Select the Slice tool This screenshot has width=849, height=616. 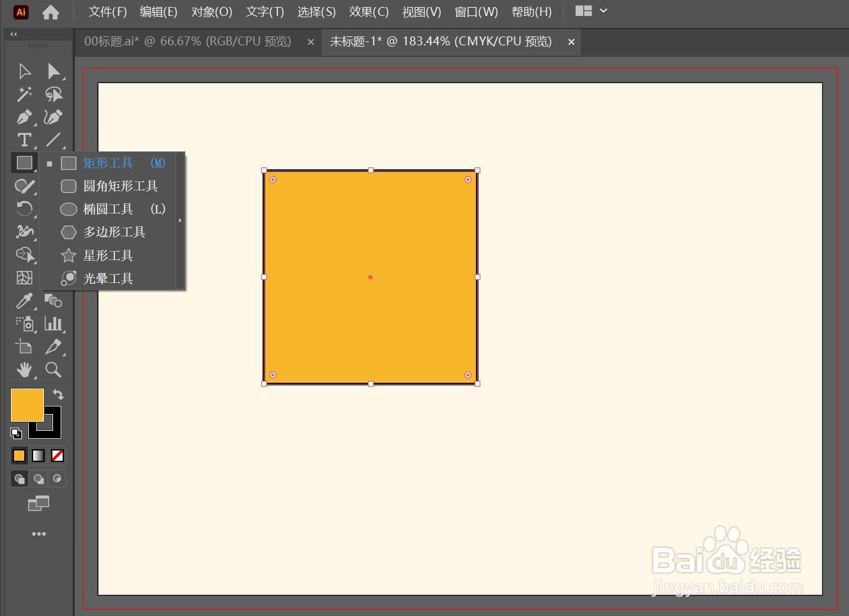[54, 347]
